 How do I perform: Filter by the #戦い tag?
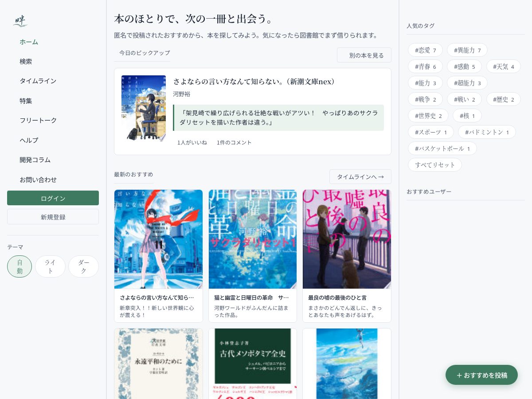click(464, 99)
